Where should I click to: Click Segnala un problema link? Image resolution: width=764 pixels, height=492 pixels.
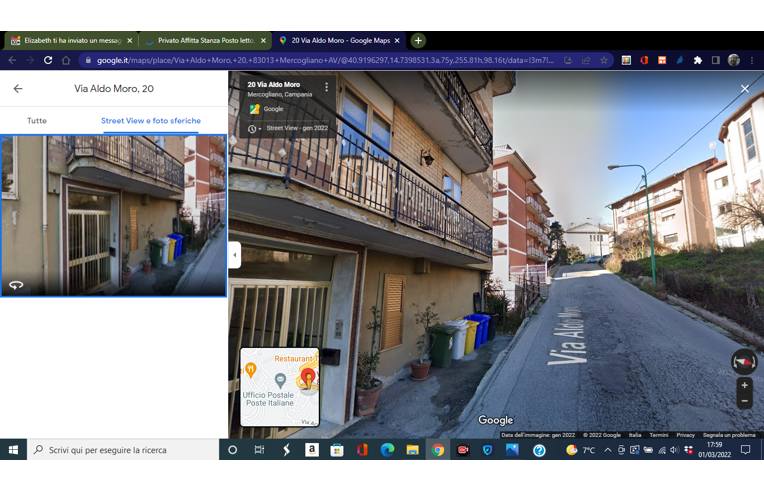click(x=729, y=435)
